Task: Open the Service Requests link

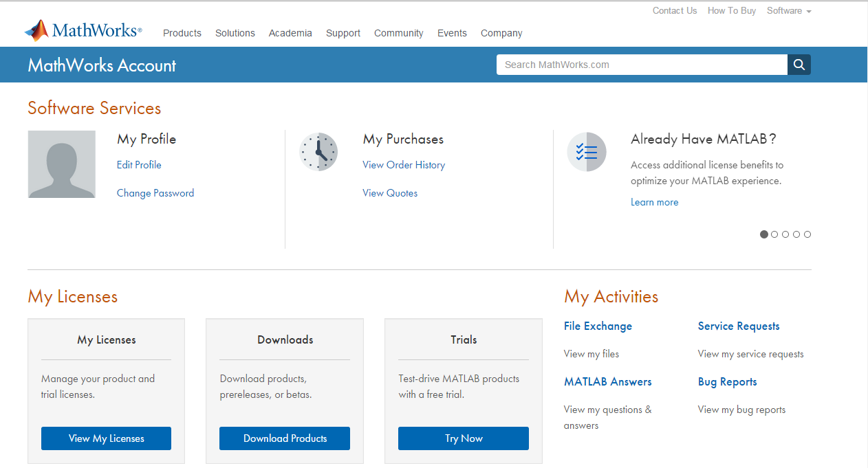Action: [x=739, y=326]
